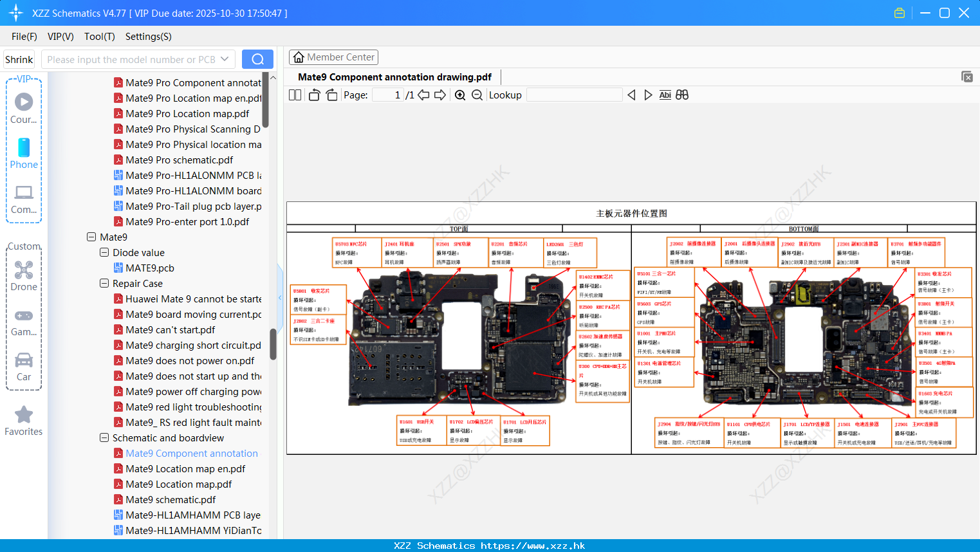Collapse Schematic and boardview folder
Viewport: 980px width, 552px height.
[x=104, y=437]
